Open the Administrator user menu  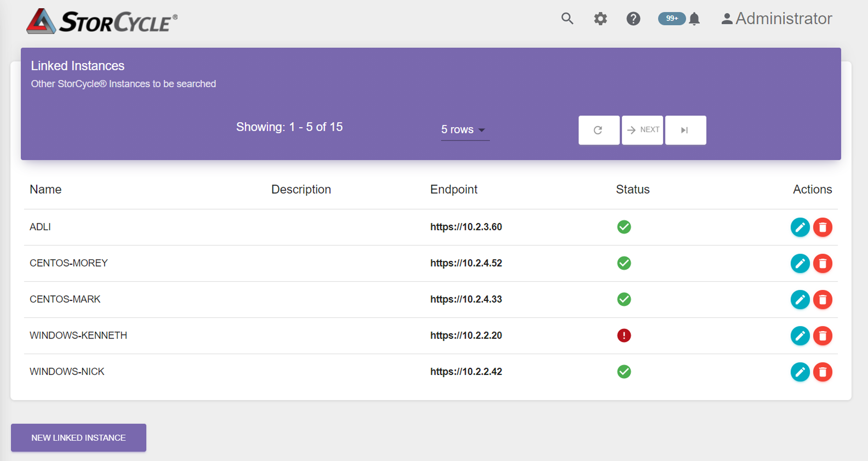click(x=776, y=19)
